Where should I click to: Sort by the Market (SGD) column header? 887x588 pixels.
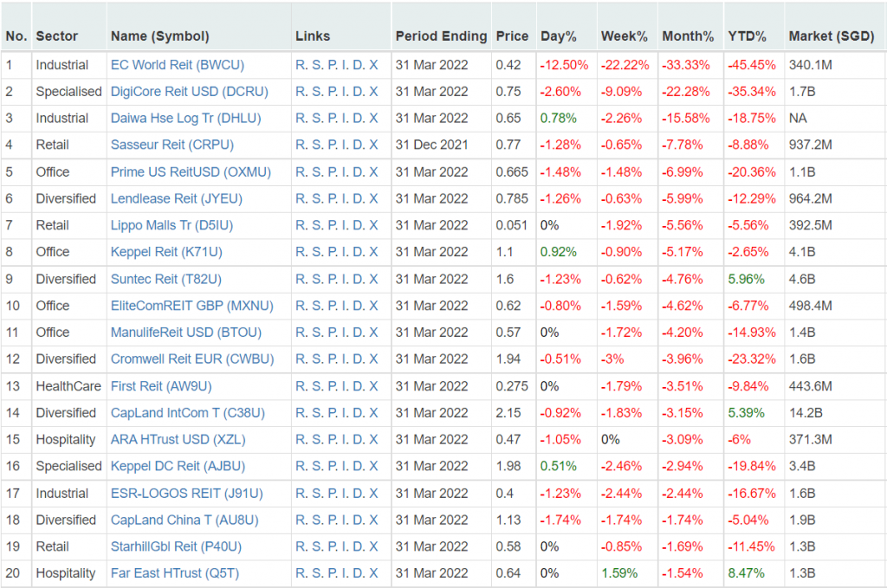click(832, 36)
